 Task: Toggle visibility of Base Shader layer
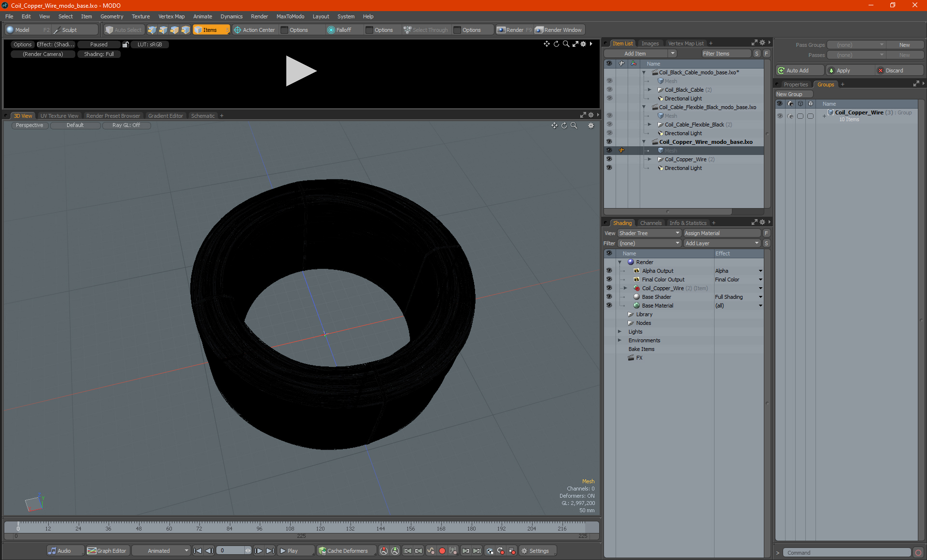(x=609, y=297)
